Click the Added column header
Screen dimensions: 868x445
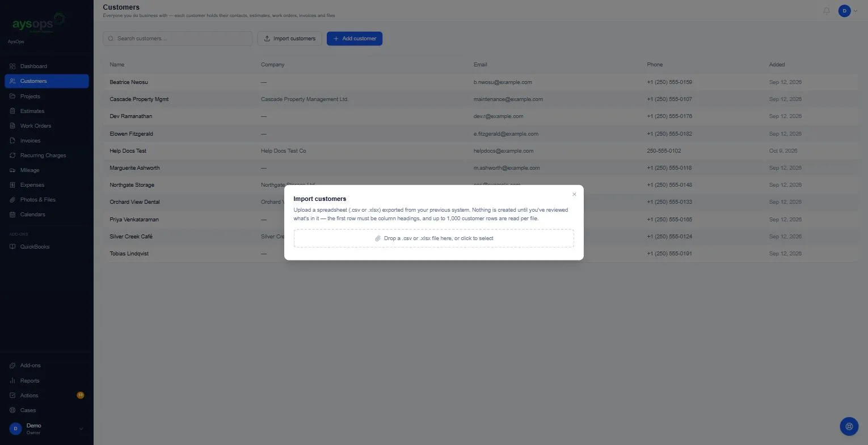(777, 65)
